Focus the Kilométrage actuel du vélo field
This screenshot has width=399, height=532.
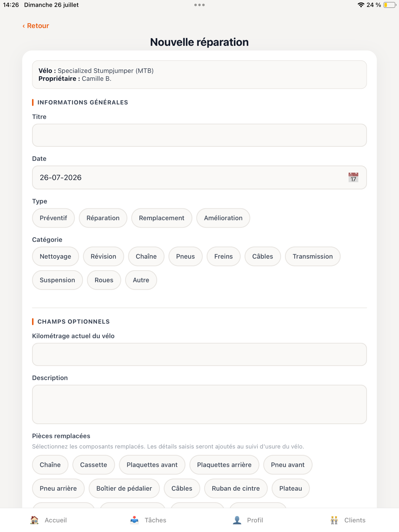(199, 355)
